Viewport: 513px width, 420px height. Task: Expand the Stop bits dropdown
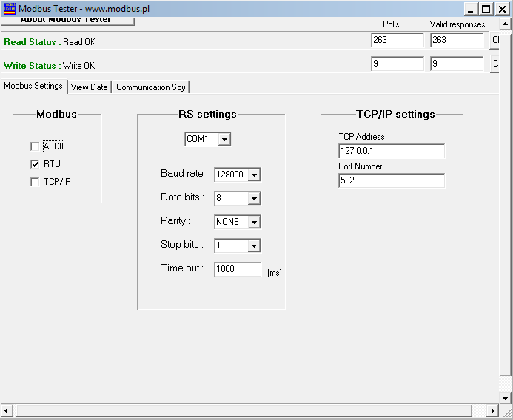[x=254, y=245]
